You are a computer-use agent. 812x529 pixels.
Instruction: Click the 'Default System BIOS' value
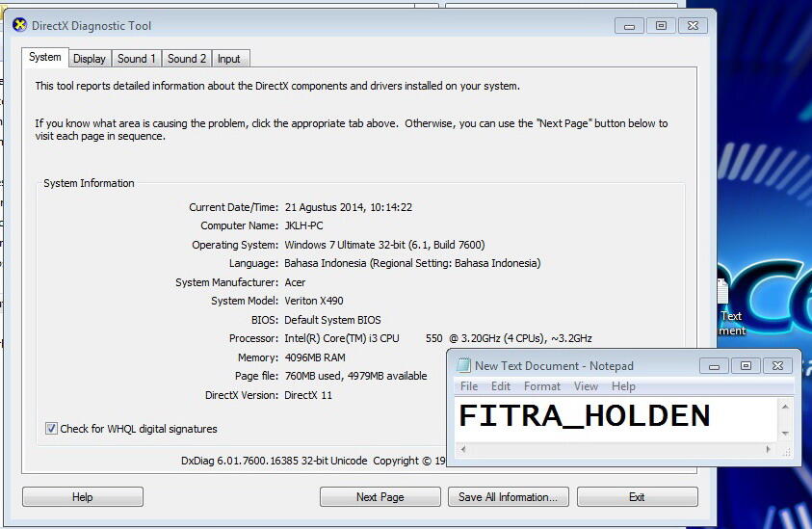coord(332,320)
